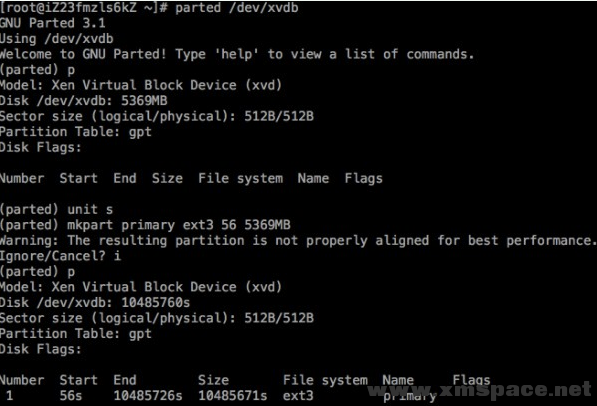This screenshot has height=406, width=597.
Task: Click the first '(parted) p' prompt line
Action: pos(37,70)
